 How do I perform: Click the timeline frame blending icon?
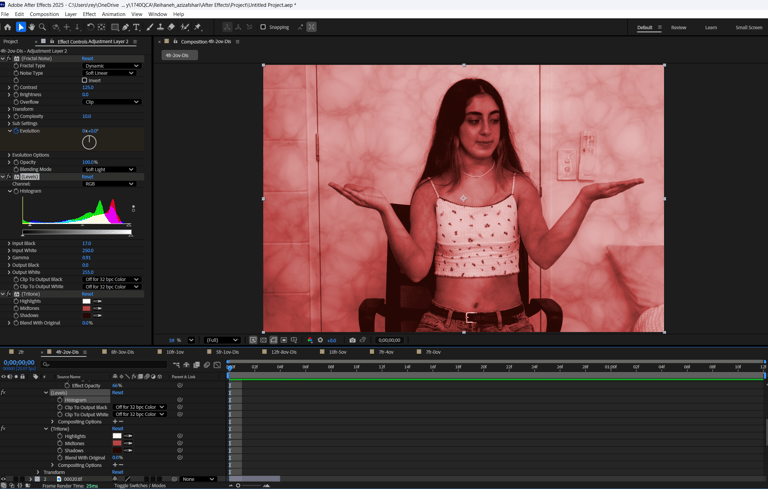[x=197, y=365]
